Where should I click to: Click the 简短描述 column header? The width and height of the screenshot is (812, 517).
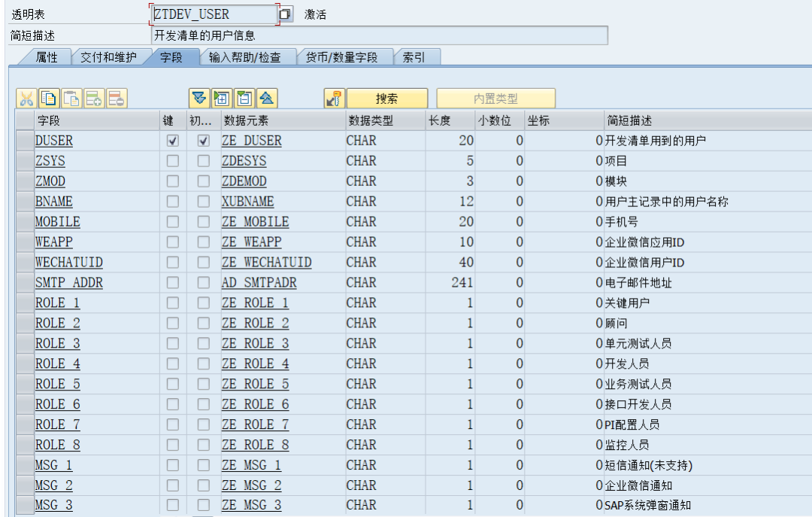(707, 120)
